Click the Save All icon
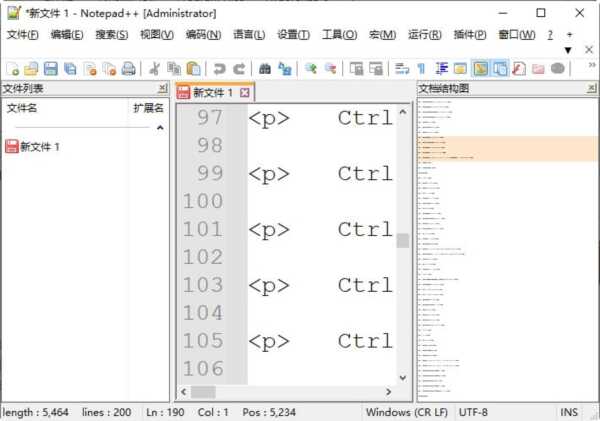 click(70, 69)
